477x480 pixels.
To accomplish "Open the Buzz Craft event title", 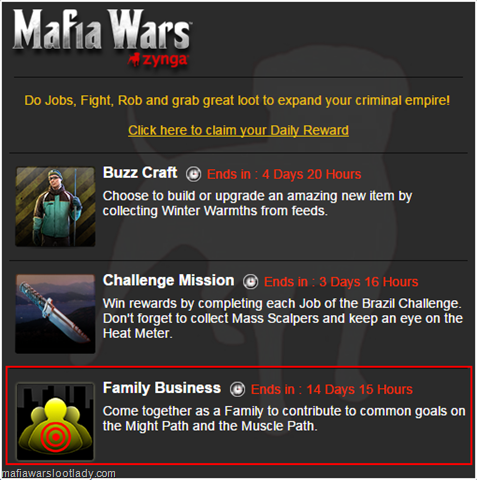I will click(140, 173).
